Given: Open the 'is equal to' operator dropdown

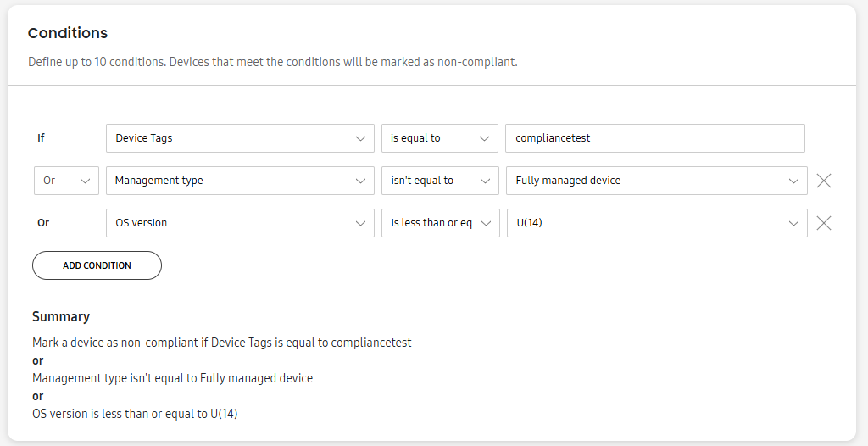Looking at the screenshot, I should point(440,138).
